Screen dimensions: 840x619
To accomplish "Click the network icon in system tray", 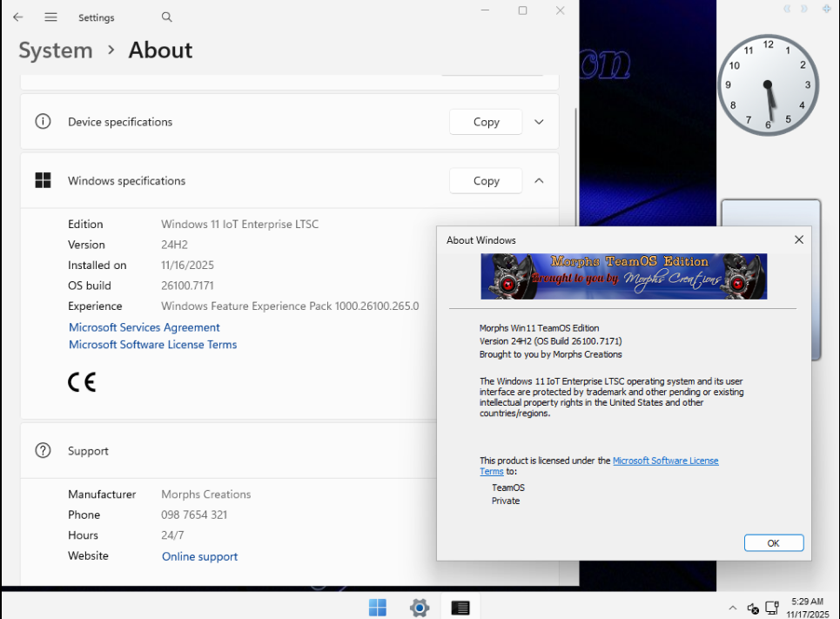I will [x=772, y=608].
